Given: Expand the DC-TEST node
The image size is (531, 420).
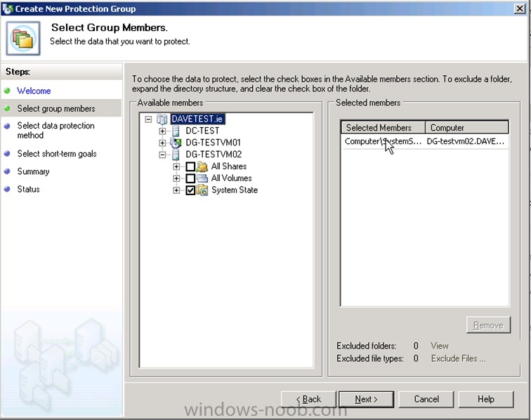Looking at the screenshot, I should point(162,131).
